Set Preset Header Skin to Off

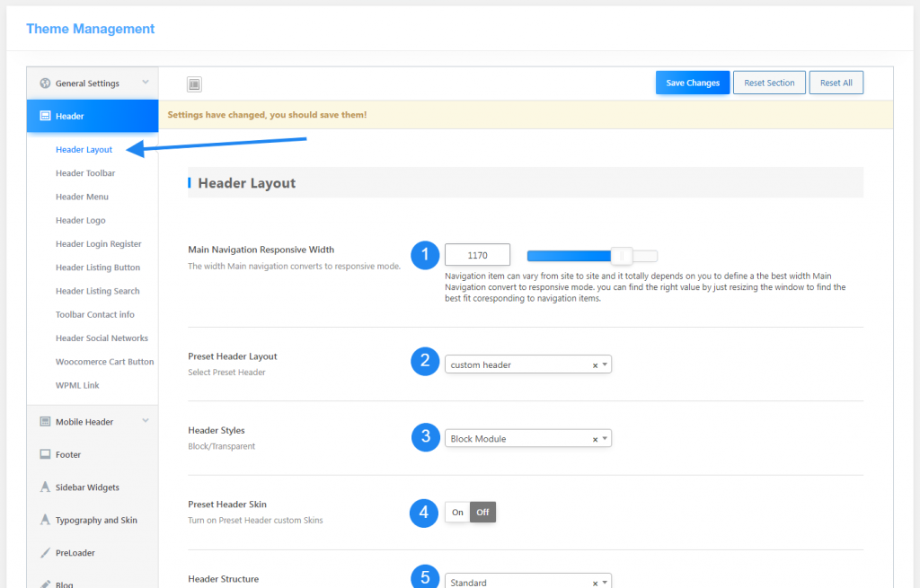pos(482,513)
